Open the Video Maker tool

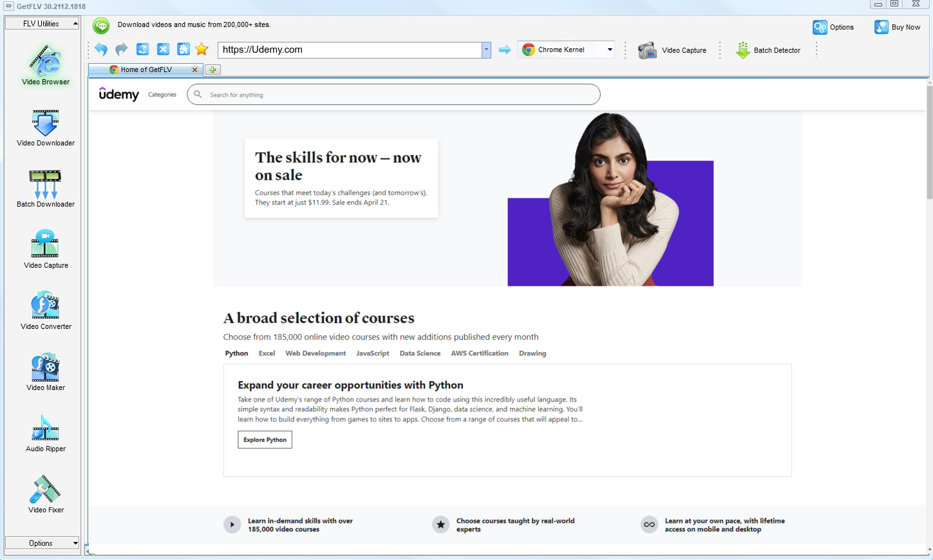46,371
